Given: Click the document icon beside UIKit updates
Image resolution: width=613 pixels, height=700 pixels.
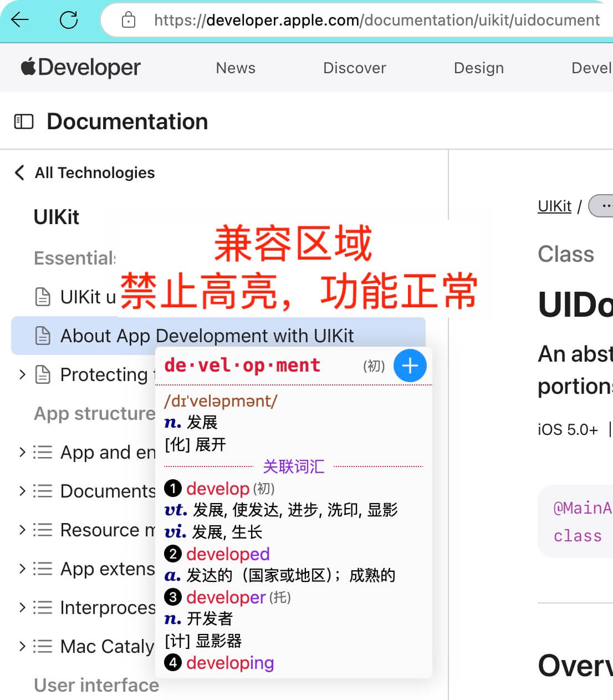Looking at the screenshot, I should [43, 297].
